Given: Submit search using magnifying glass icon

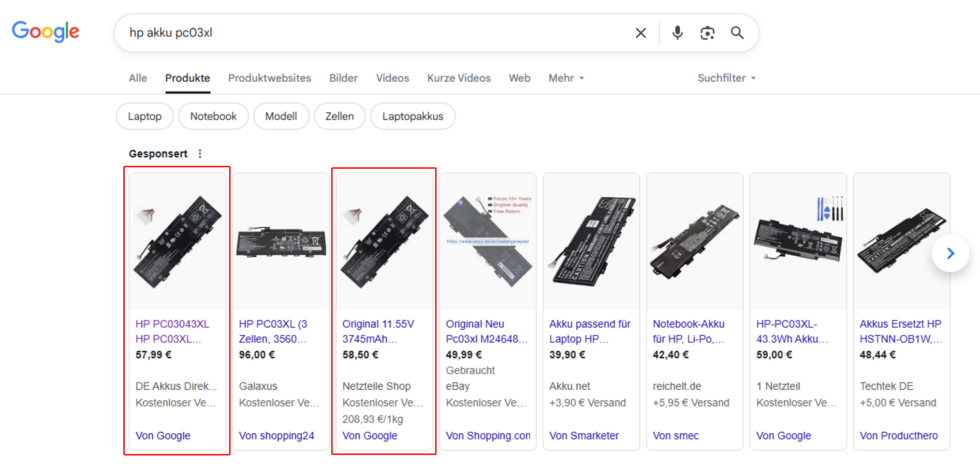Looking at the screenshot, I should pos(737,33).
